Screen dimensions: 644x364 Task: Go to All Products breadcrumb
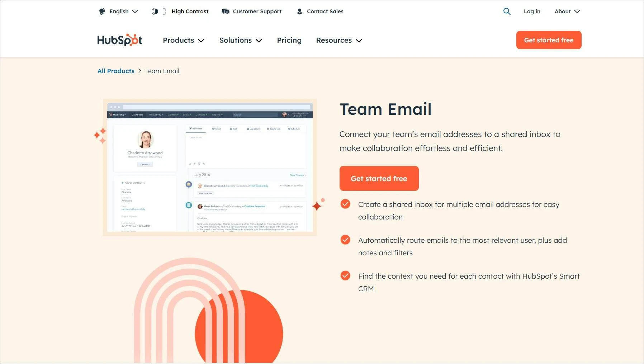[116, 71]
